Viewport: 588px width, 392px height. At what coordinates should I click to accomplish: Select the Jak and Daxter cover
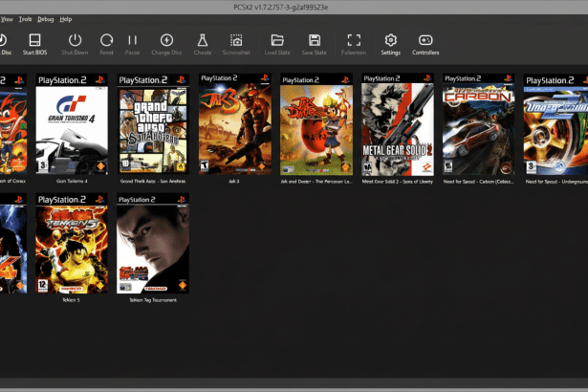point(316,124)
